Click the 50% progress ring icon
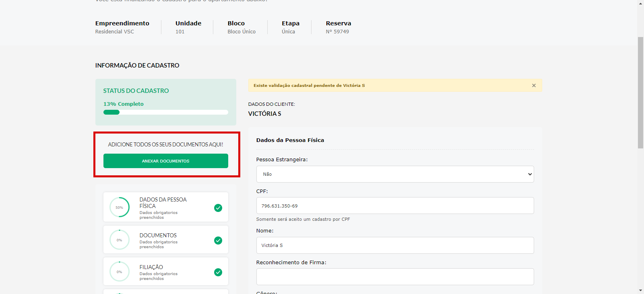Screen dimensions: 644x294 click(x=120, y=207)
